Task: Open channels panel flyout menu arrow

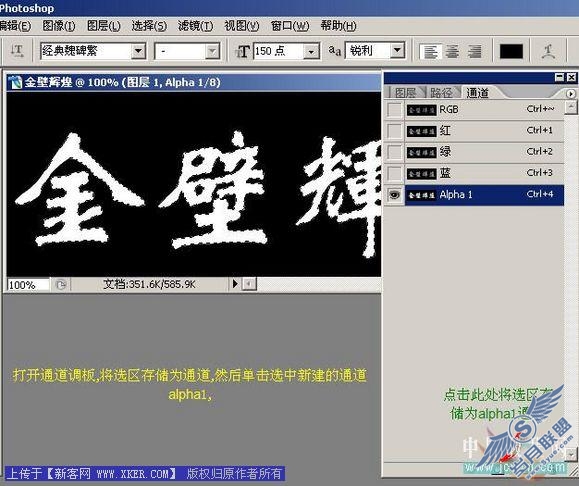Action: pyautogui.click(x=570, y=94)
